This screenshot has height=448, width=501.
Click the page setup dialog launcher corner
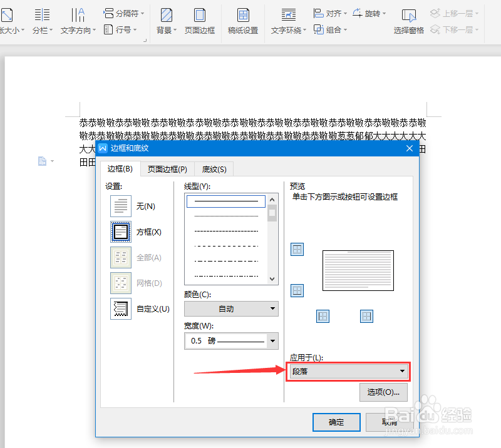[145, 41]
